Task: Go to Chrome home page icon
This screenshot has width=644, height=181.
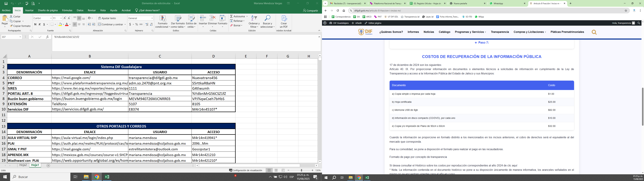Action: (344, 11)
